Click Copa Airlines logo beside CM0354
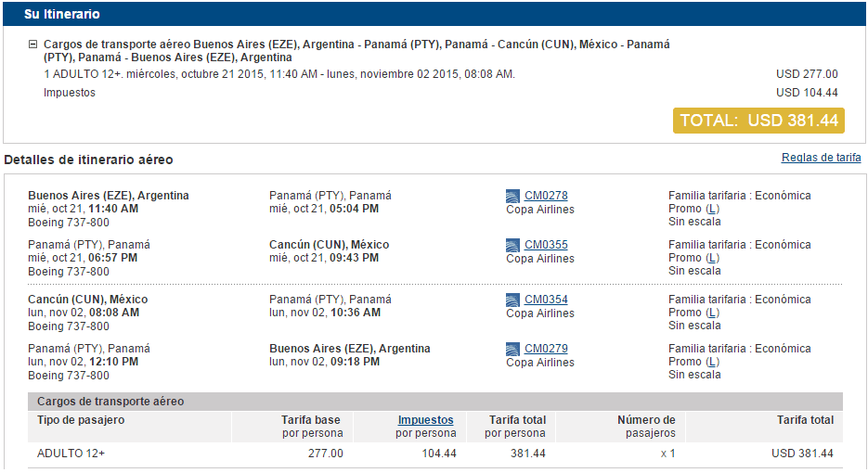The height and width of the screenshot is (473, 868). point(512,300)
